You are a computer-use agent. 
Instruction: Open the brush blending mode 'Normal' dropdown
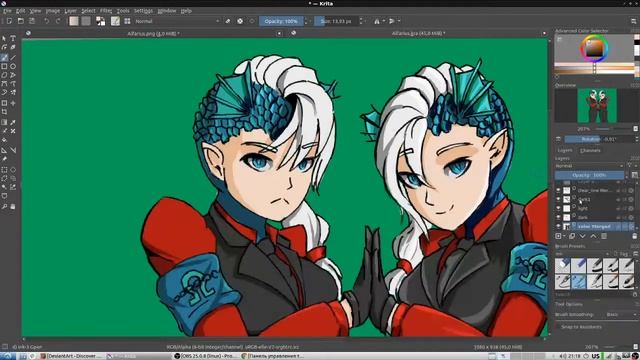coord(177,21)
